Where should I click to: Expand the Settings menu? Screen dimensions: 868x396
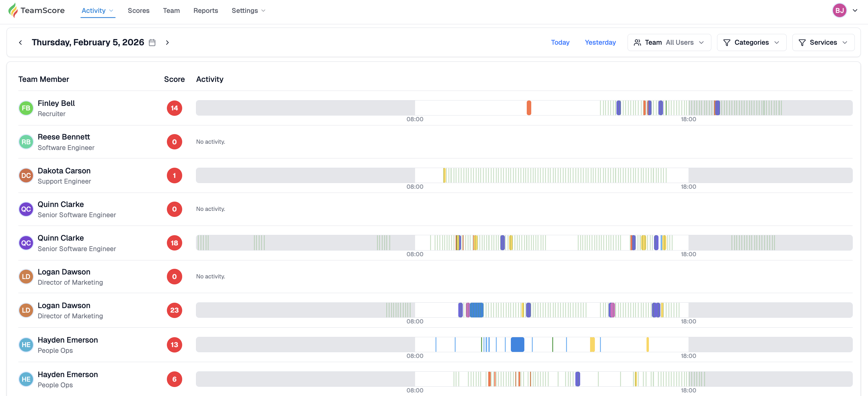click(248, 10)
